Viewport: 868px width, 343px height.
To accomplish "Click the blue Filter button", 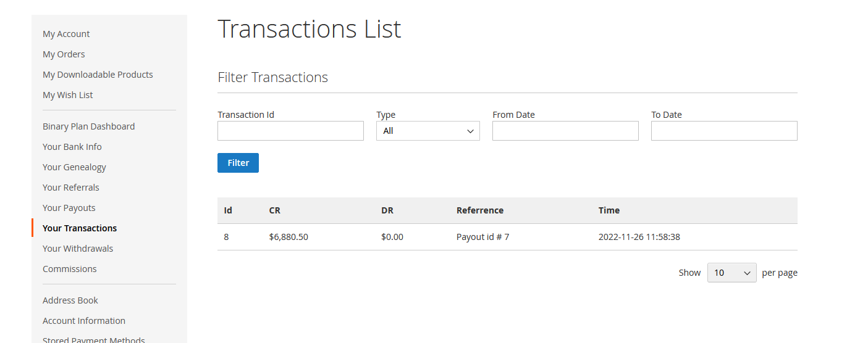I will 238,163.
